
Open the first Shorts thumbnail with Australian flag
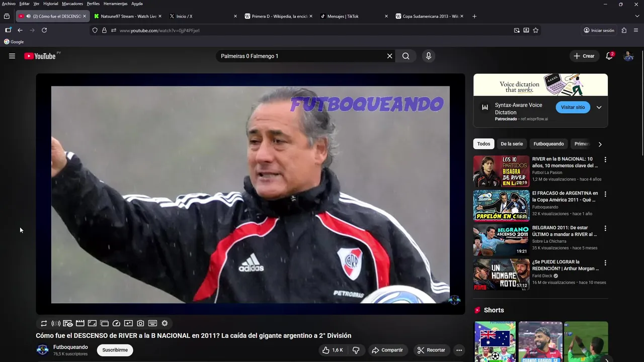click(495, 342)
